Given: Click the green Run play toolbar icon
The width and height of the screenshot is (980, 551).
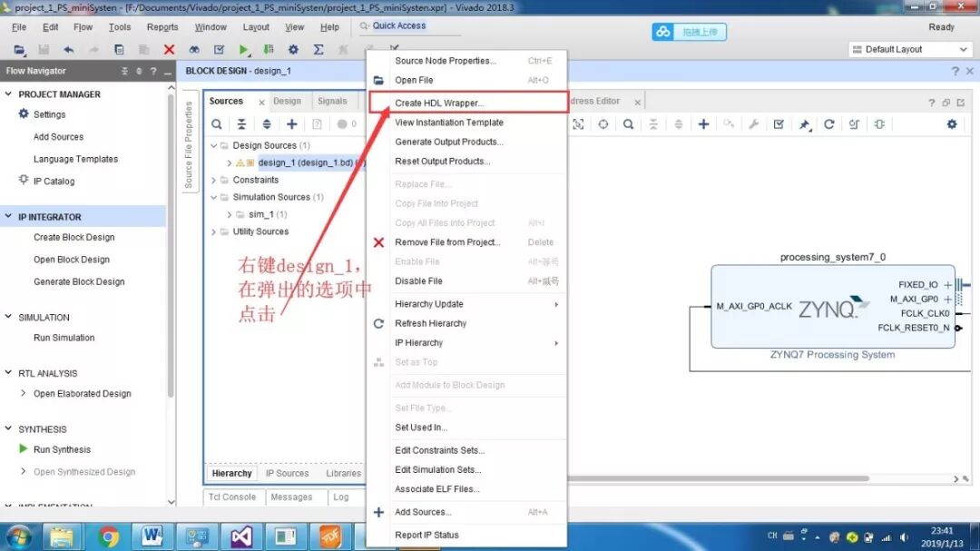Looking at the screenshot, I should pyautogui.click(x=244, y=49).
